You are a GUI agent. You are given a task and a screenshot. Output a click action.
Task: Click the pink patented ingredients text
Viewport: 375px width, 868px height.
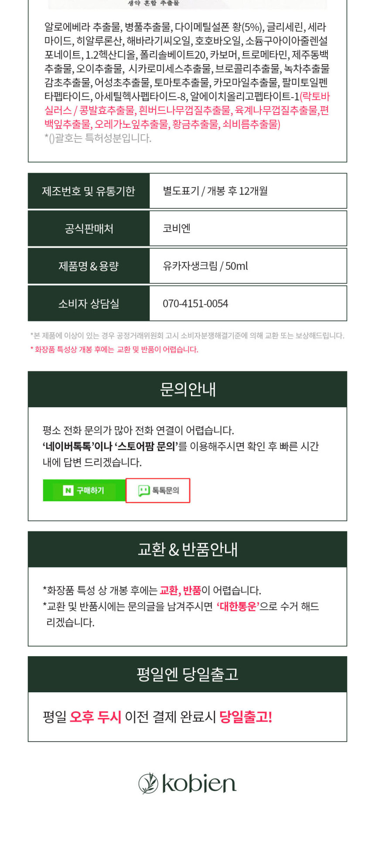click(187, 110)
